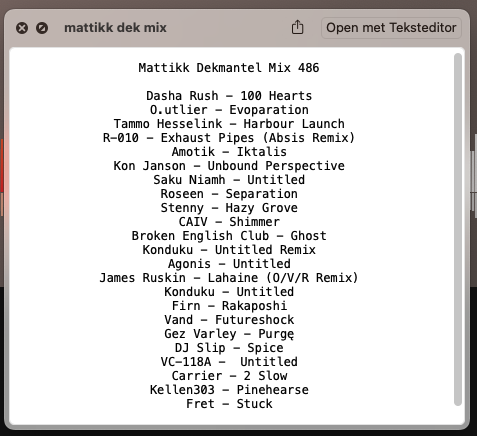Viewport: 477px width, 436px height.
Task: Click the Fret – Stuck line
Action: (229, 404)
